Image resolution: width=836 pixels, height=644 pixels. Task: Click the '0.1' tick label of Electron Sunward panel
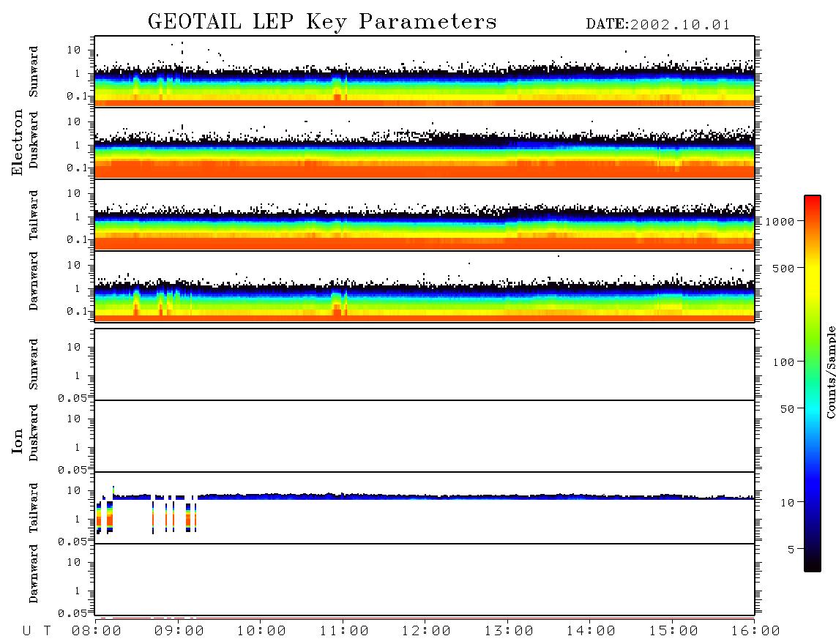(x=78, y=97)
